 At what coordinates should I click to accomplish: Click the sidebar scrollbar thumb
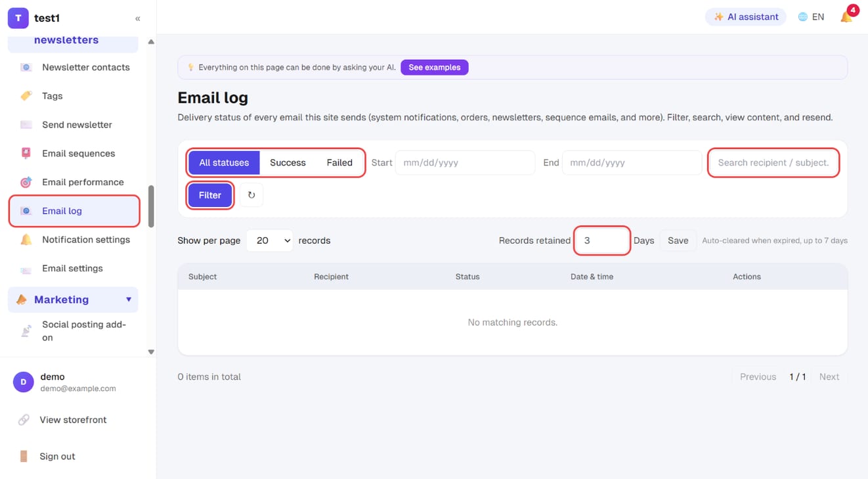point(151,206)
